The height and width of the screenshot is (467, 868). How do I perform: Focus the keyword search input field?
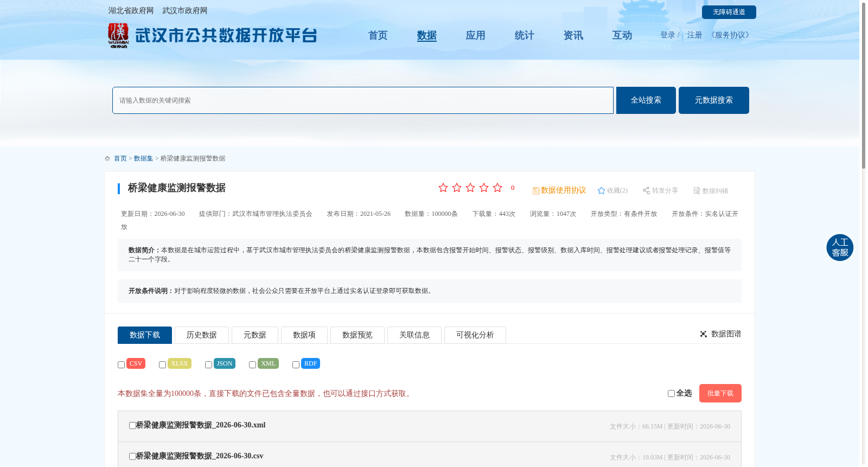(x=363, y=100)
